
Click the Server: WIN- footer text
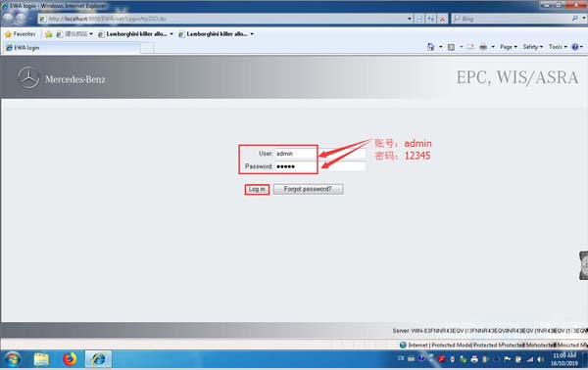tap(490, 331)
